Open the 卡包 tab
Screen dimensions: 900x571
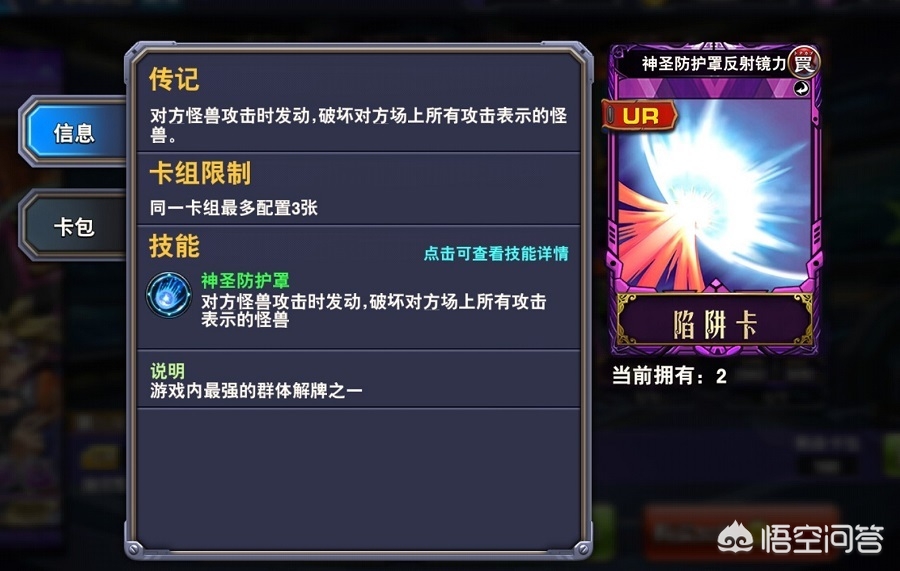(x=73, y=227)
